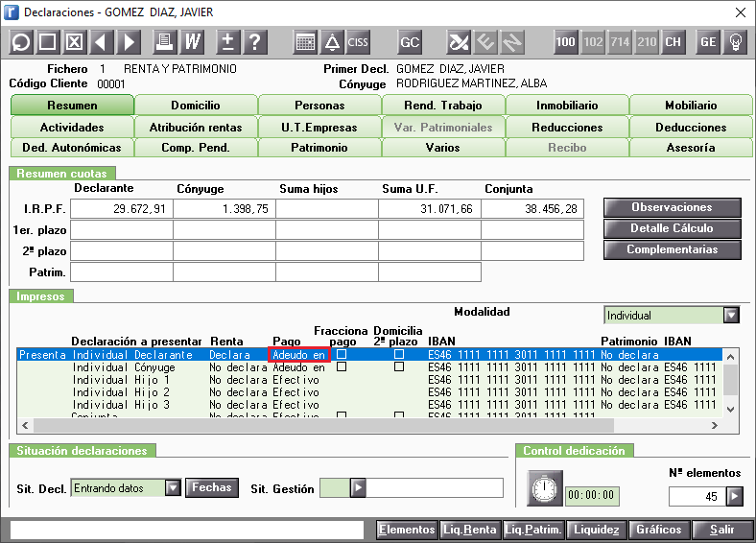Click the Liq.Patrim. bottom button
The height and width of the screenshot is (543, 756).
533,530
